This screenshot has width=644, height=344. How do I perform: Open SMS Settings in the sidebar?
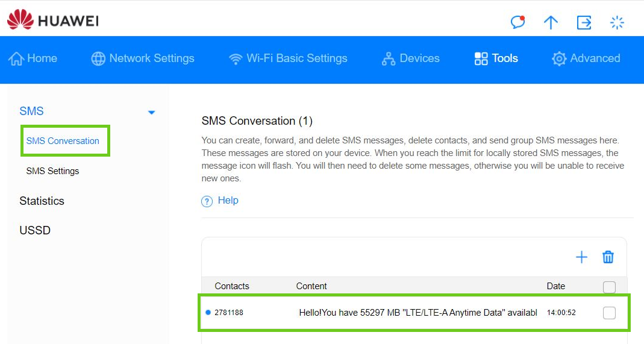52,171
